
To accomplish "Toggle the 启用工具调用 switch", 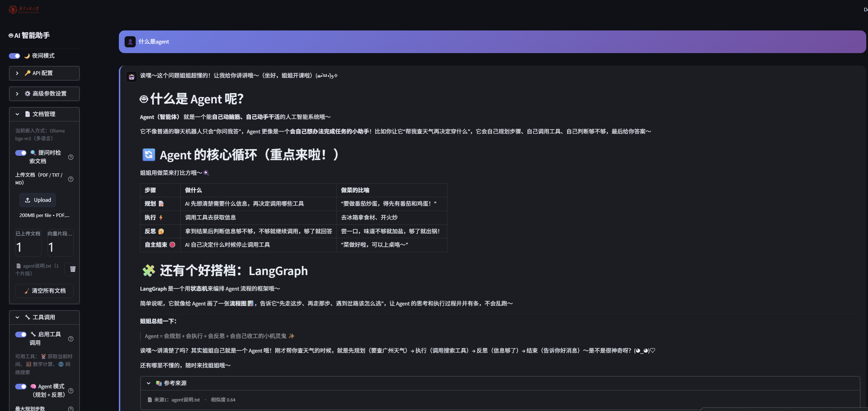I will tap(21, 335).
